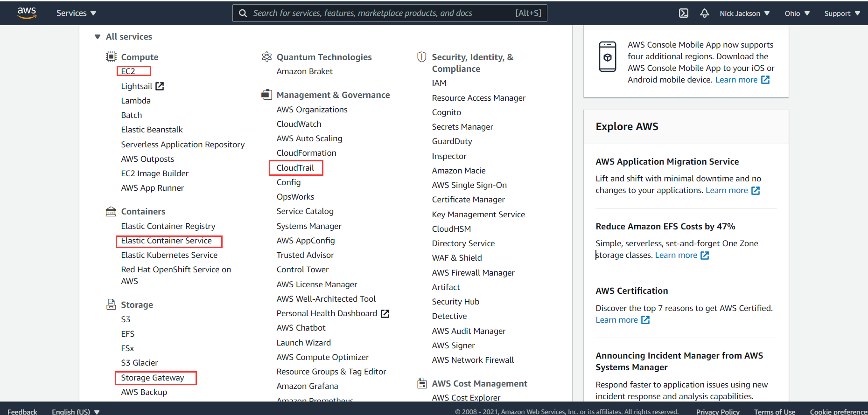This screenshot has width=868, height=415.
Task: Click external icon after Migration Service Learn more
Action: (x=756, y=190)
